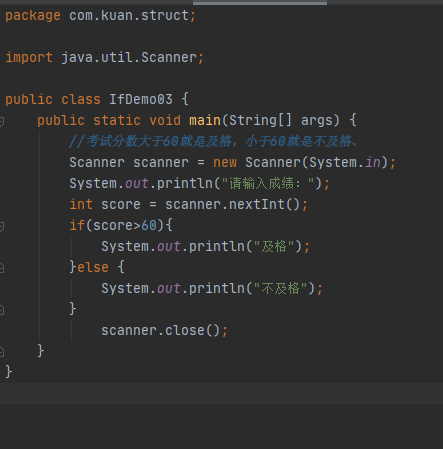Click 'in' field after System
443x449 pixels.
pos(373,162)
